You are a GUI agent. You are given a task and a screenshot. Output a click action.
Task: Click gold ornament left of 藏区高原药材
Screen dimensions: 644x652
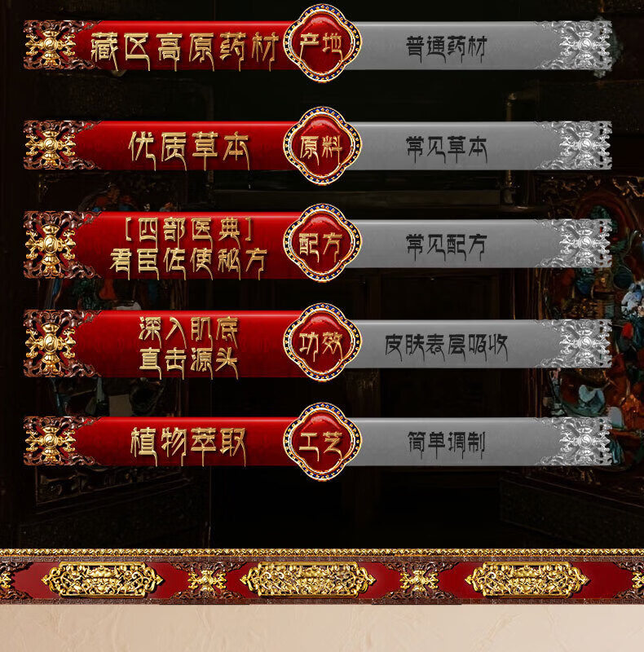[50, 46]
